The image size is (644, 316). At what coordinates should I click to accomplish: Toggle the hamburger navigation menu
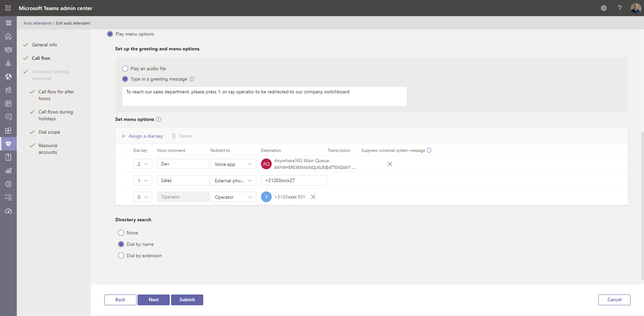tap(9, 23)
